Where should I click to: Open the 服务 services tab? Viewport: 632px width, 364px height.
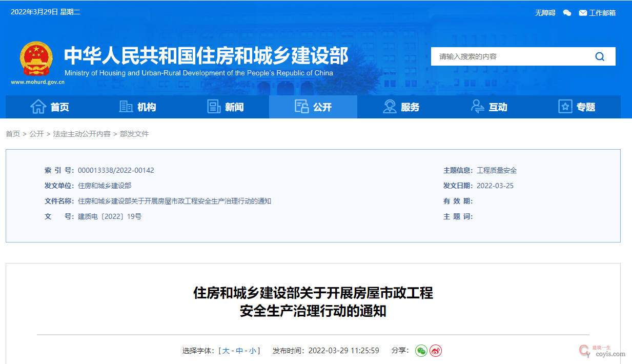(401, 107)
